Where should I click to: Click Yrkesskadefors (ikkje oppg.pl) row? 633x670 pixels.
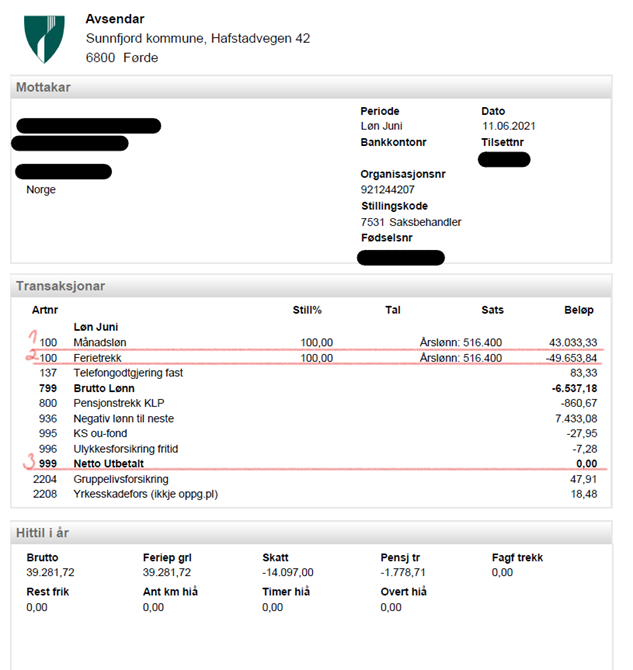tap(146, 494)
